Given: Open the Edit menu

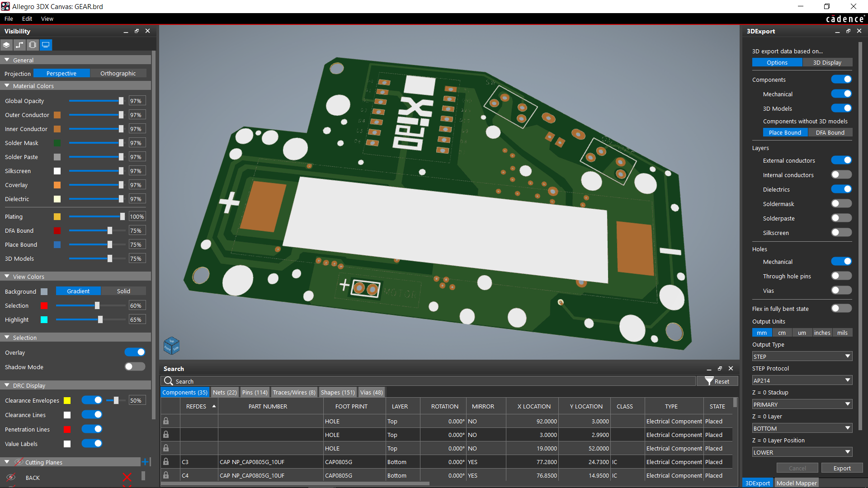Looking at the screenshot, I should (27, 19).
